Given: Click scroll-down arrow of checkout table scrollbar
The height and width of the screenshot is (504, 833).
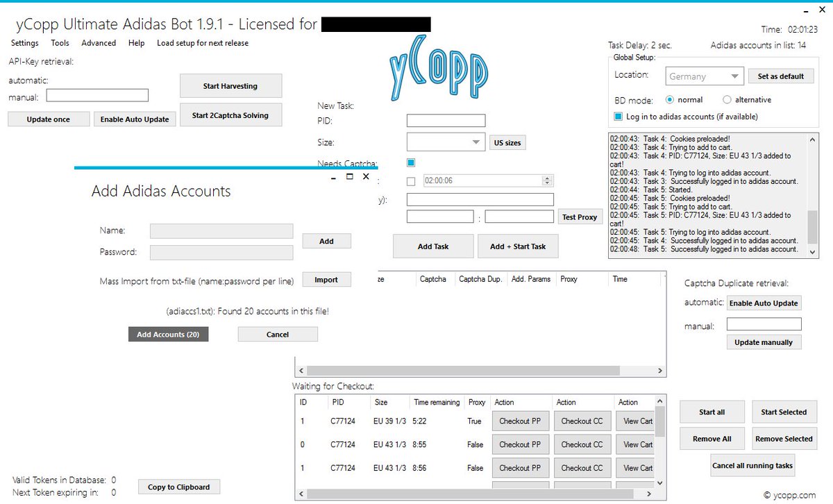Looking at the screenshot, I should tap(659, 482).
